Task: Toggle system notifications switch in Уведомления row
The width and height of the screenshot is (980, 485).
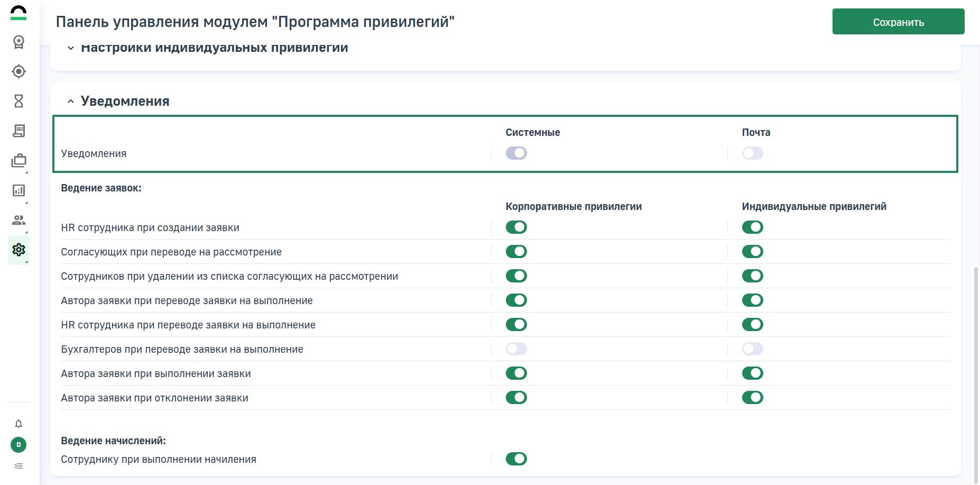Action: click(516, 153)
